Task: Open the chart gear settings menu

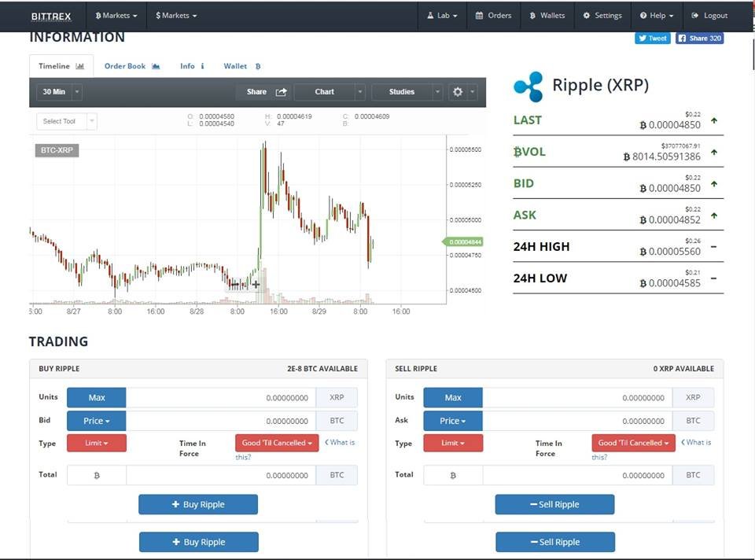Action: point(462,91)
